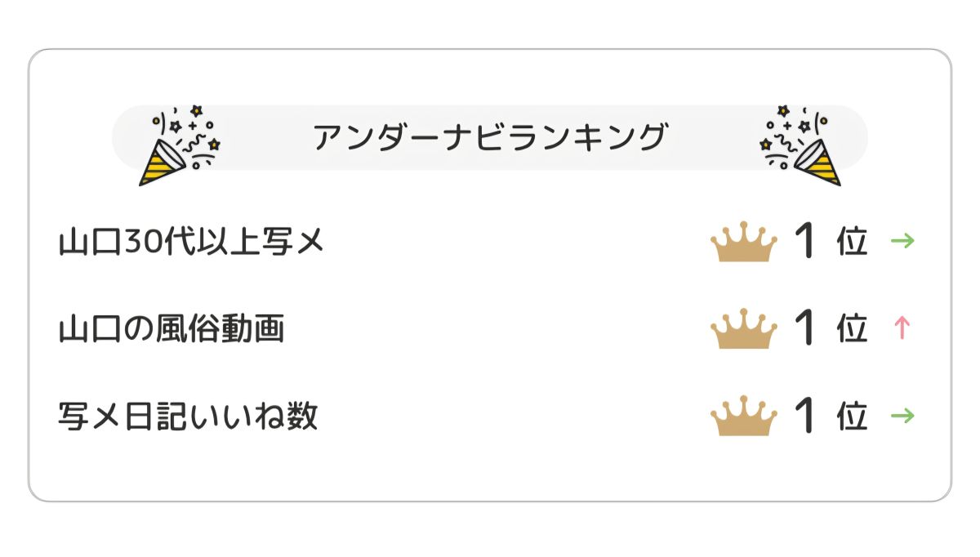980x557 pixels.
Task: Click the green arrow beside 写メ日記いいね数 rank
Action: coord(902,416)
